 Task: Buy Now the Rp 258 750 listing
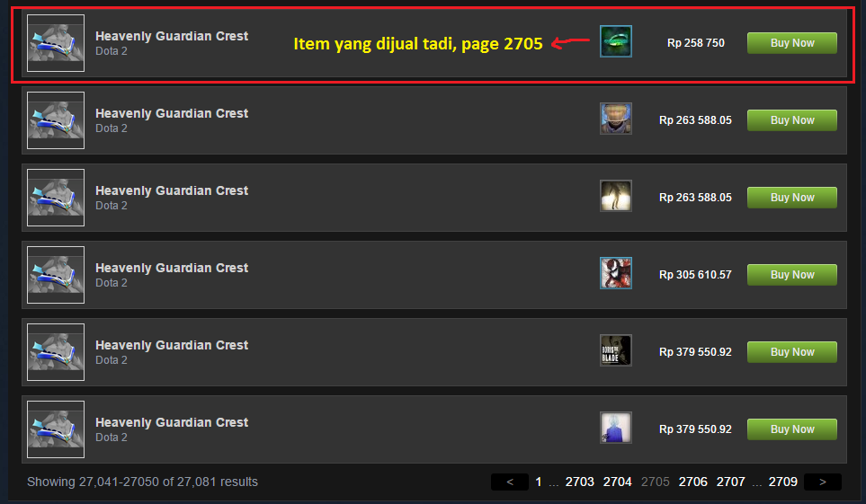[x=792, y=43]
